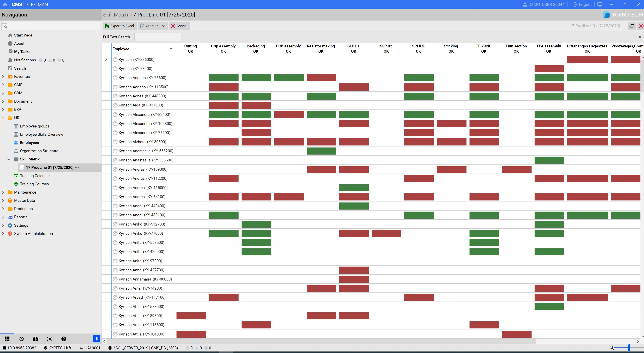Click the dual-monitor icon near Logout

click(600, 4)
